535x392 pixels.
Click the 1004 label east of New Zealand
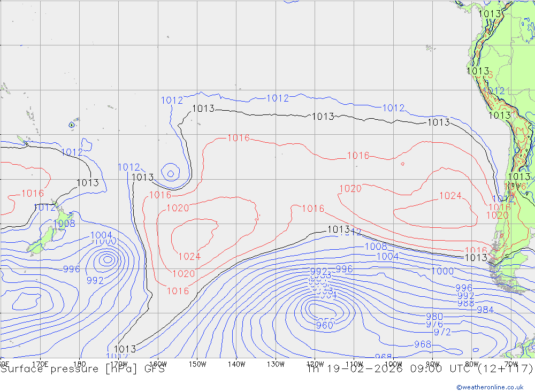click(101, 235)
